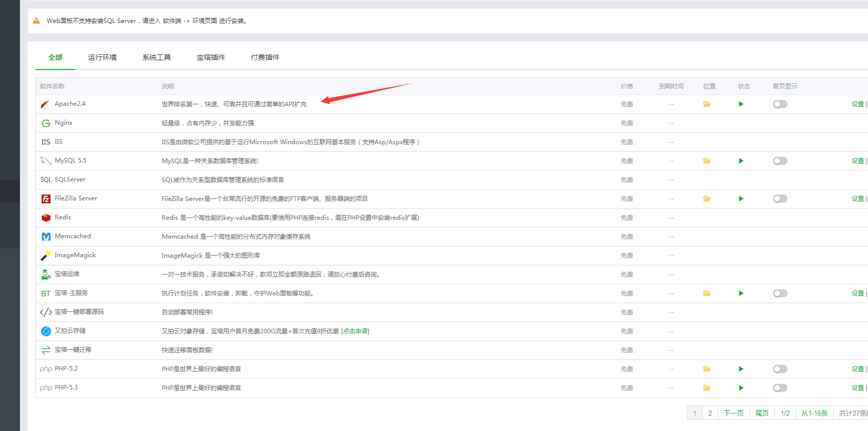The height and width of the screenshot is (431, 868).
Task: Open the FileZilla Server folder icon
Action: [707, 199]
